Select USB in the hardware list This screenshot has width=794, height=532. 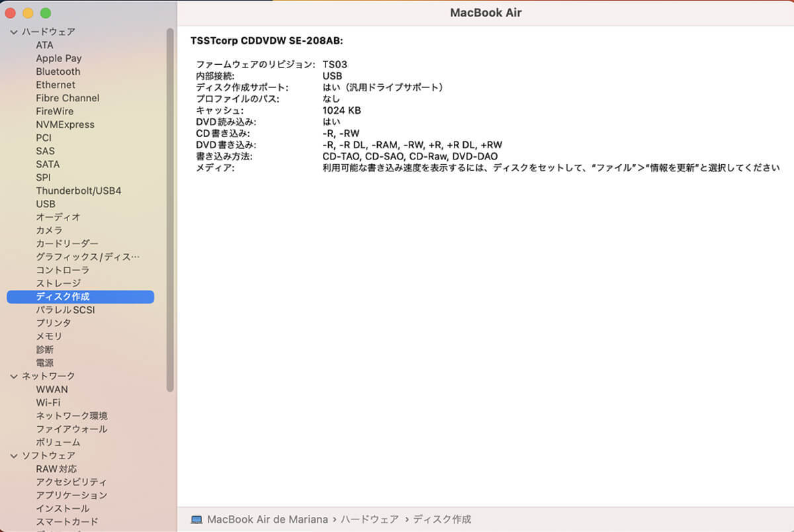point(46,204)
